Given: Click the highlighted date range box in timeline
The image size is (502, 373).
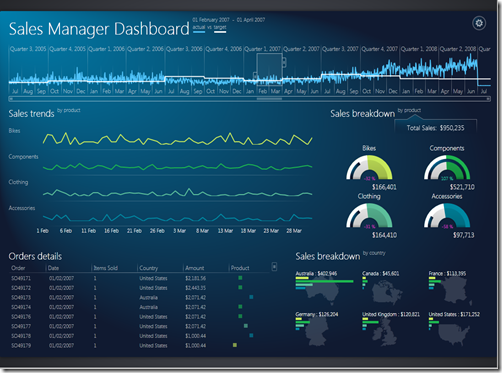Looking at the screenshot, I should coord(269,69).
